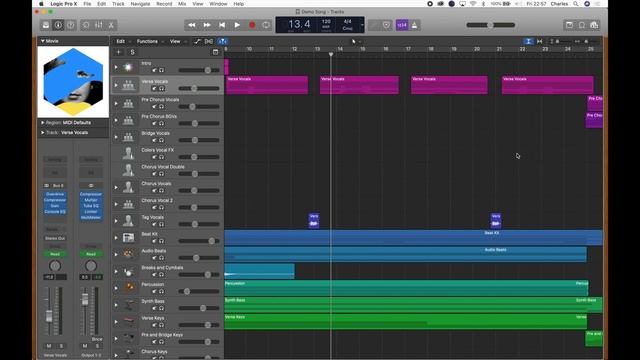Open the Loop/Media Browser button at top right
Image resolution: width=640 pixels, height=360 pixels.
(x=594, y=25)
